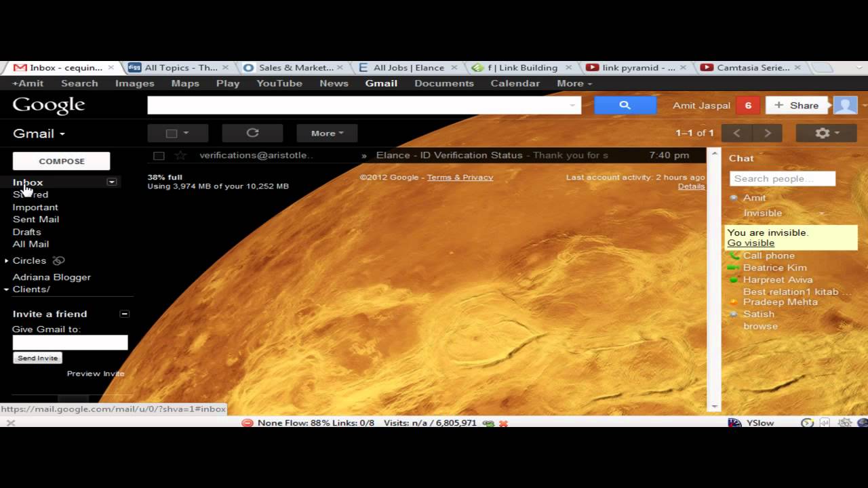Open chat with Pradeep Mehta
Viewport: 868px width, 488px height.
coord(780,302)
